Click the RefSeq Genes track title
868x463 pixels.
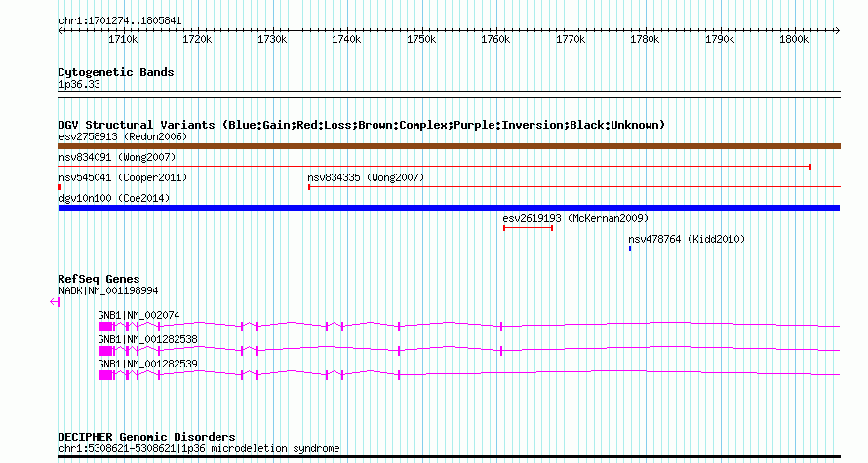point(99,279)
